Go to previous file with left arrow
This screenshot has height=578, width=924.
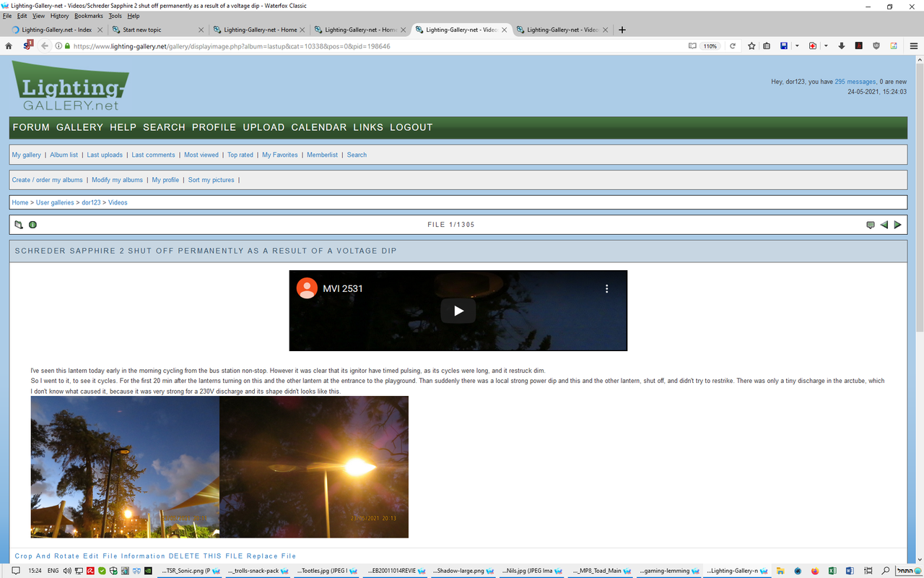tap(884, 225)
